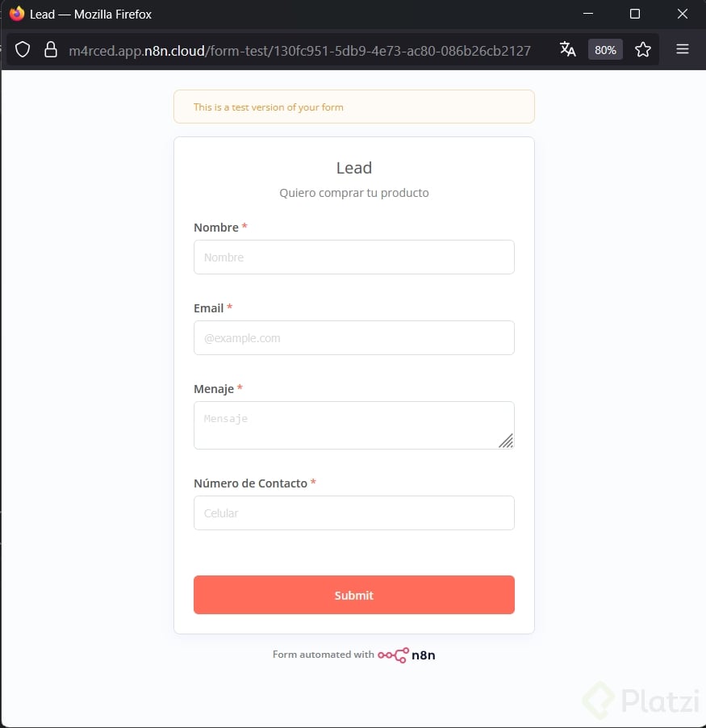Screen dimensions: 706x728
Task: Click the textarea resize handle in Mensaje
Action: click(x=506, y=440)
